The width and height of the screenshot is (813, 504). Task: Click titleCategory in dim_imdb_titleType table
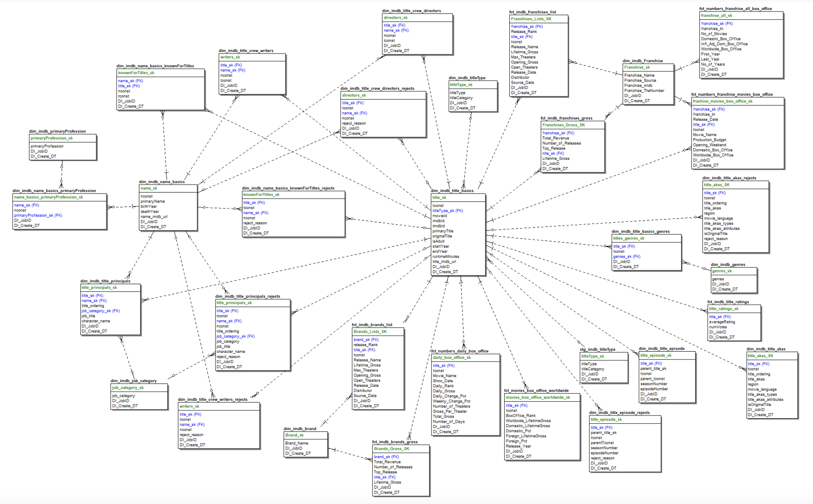coord(461,98)
